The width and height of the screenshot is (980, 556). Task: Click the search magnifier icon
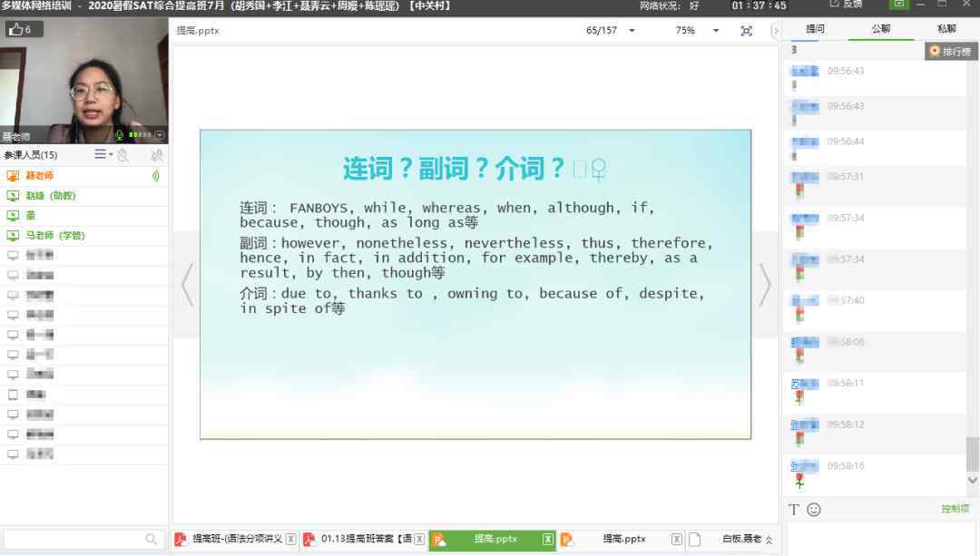pyautogui.click(x=152, y=539)
